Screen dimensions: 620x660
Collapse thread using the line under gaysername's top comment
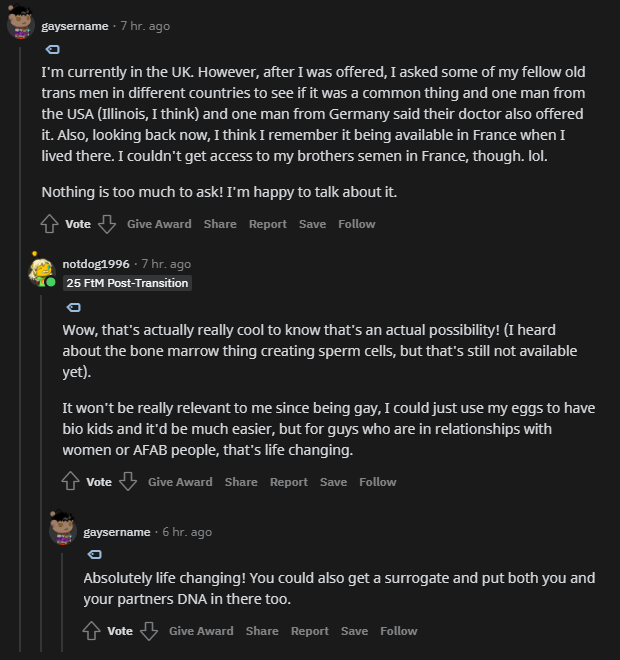(x=20, y=349)
